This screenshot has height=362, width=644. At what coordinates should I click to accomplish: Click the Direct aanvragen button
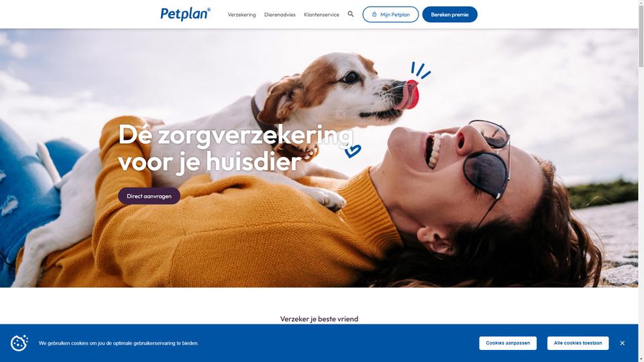149,196
